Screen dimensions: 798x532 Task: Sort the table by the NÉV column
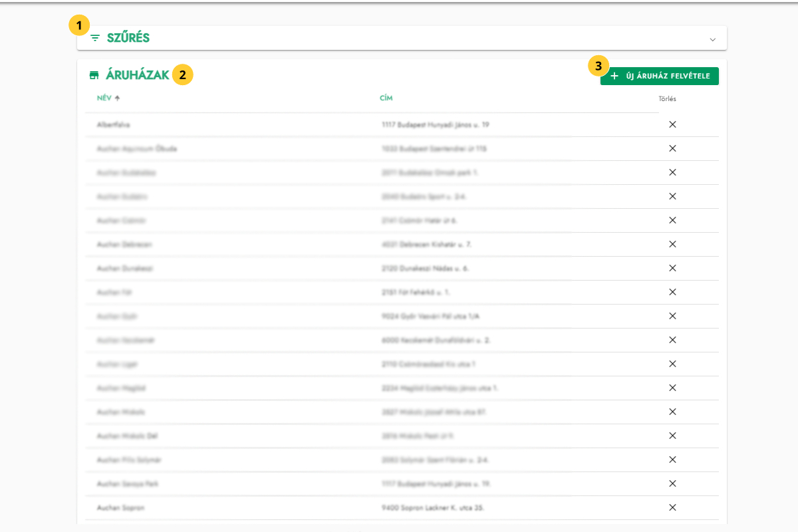tap(104, 98)
